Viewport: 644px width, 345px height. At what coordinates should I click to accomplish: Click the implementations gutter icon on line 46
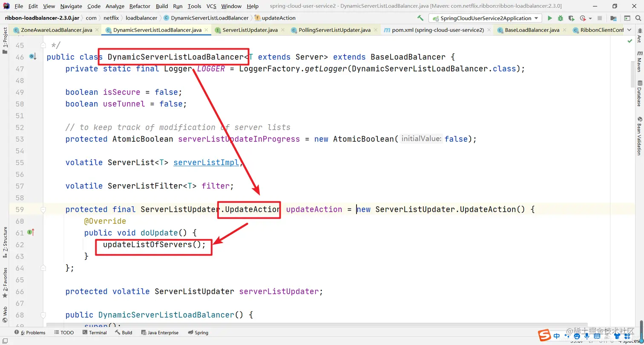32,57
